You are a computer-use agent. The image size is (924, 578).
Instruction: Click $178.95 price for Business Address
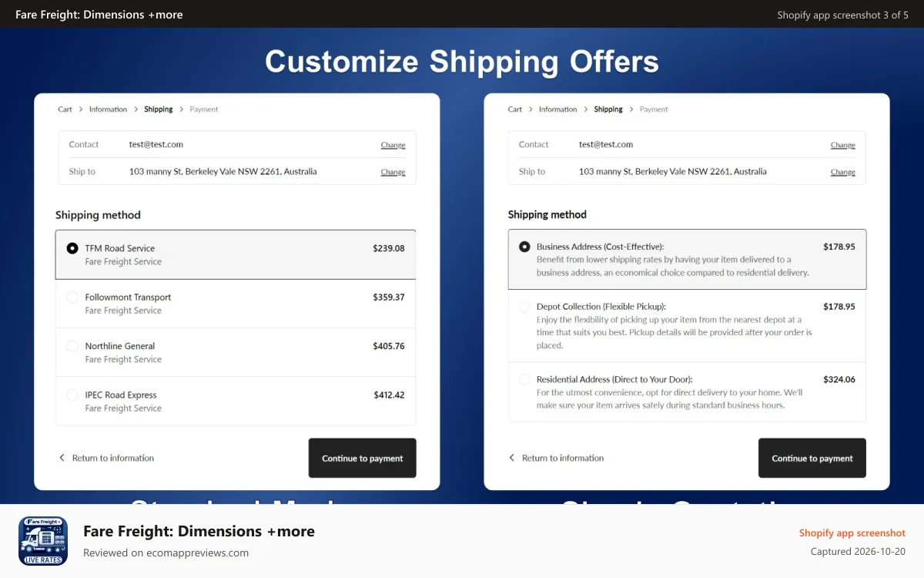[x=839, y=247]
